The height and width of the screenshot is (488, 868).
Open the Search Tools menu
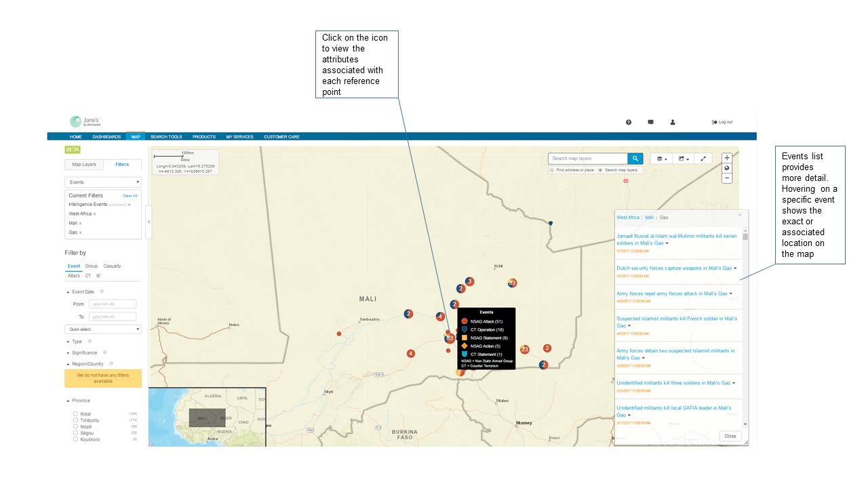coord(166,137)
